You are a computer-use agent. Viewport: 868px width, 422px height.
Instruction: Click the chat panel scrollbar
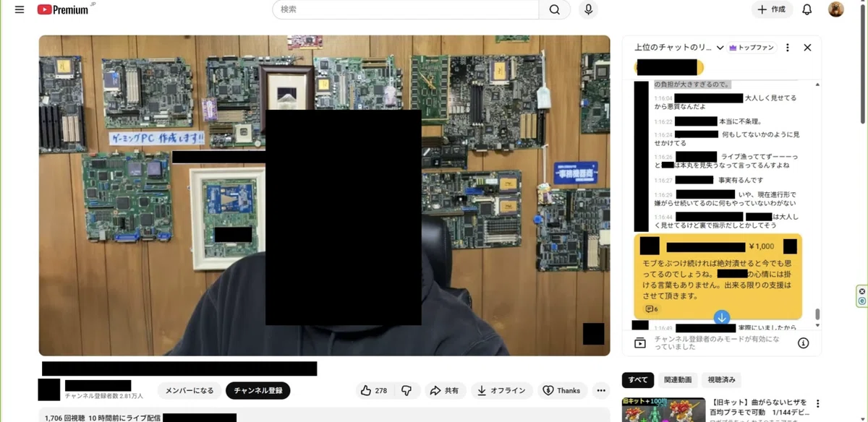[818, 314]
